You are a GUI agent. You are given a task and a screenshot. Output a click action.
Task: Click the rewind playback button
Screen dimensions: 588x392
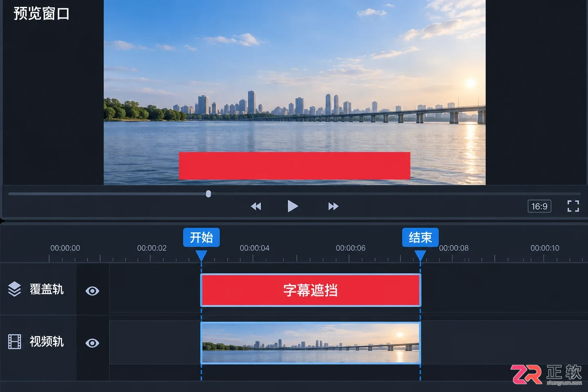click(256, 206)
